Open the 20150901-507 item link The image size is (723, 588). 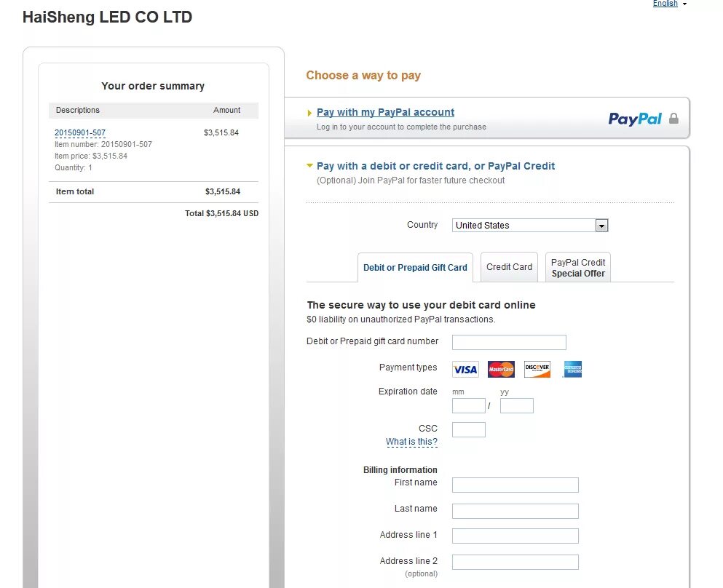click(x=80, y=133)
